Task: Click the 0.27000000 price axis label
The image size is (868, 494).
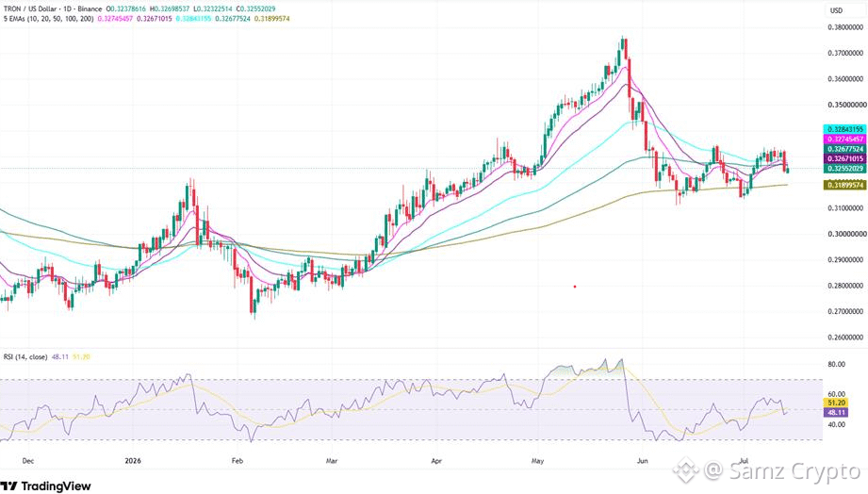Action: (845, 311)
